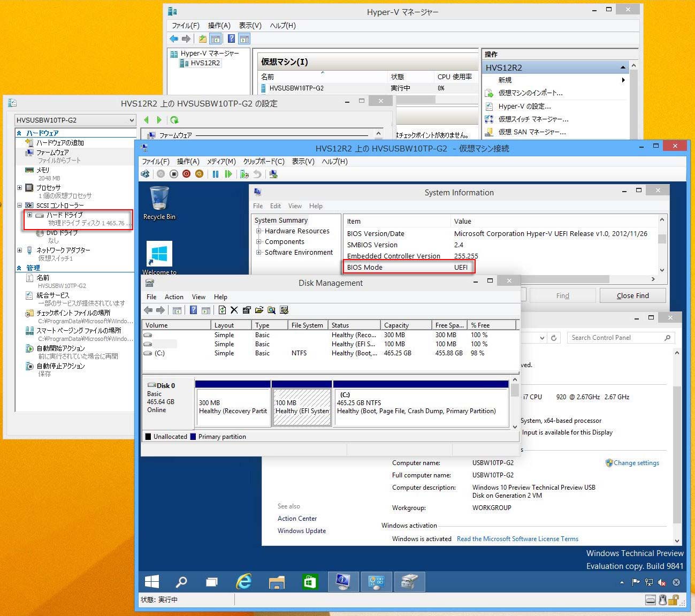Image resolution: width=695 pixels, height=616 pixels.
Task: Click the lock icon in VM connection status bar
Action: (674, 600)
